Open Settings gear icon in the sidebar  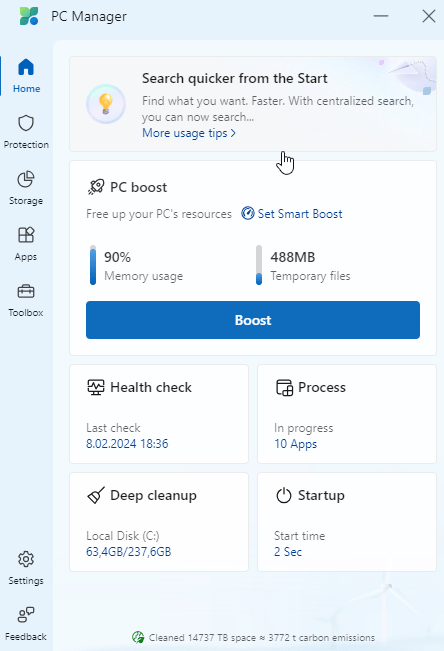pyautogui.click(x=26, y=559)
